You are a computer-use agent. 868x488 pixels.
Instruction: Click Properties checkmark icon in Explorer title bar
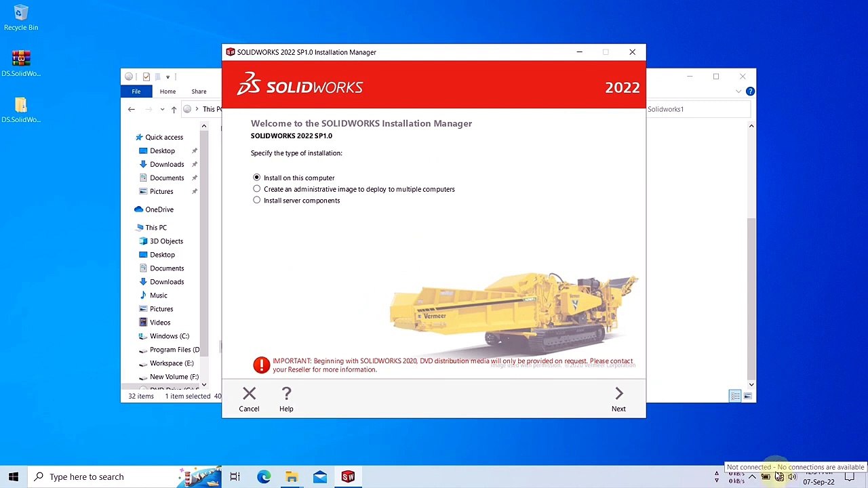pyautogui.click(x=146, y=77)
